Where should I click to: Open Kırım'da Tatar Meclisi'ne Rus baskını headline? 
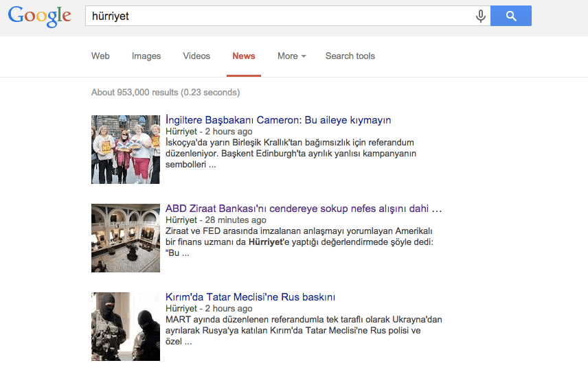[251, 297]
